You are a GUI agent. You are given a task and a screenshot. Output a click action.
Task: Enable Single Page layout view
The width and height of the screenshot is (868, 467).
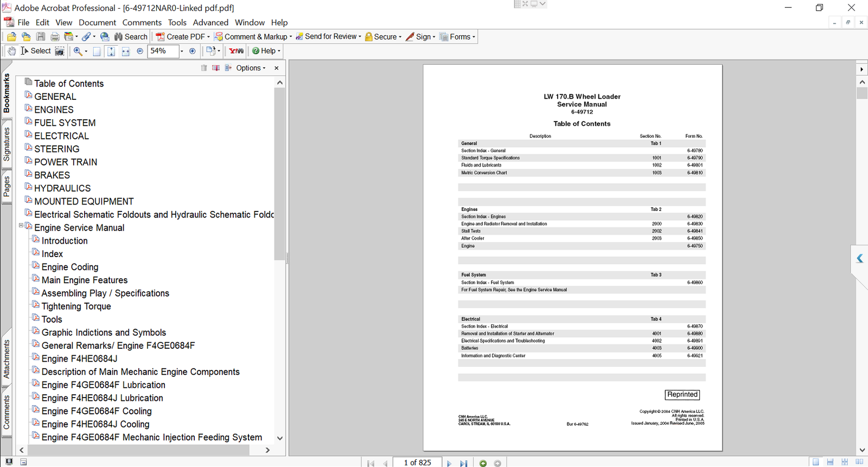[815, 462]
